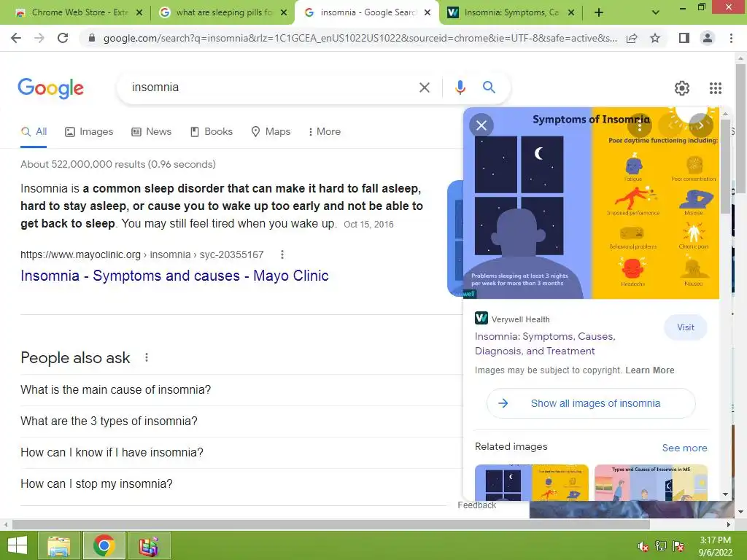The width and height of the screenshot is (747, 560).
Task: Select the Images search filter
Action: [89, 132]
